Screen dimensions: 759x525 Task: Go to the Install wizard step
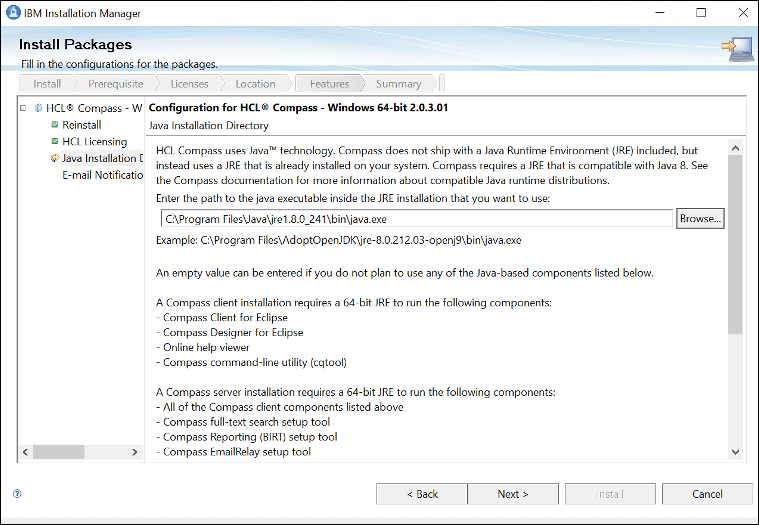(47, 84)
